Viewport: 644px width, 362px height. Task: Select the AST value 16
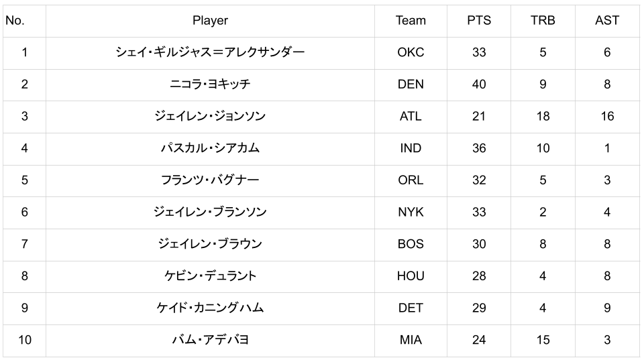coord(606,117)
